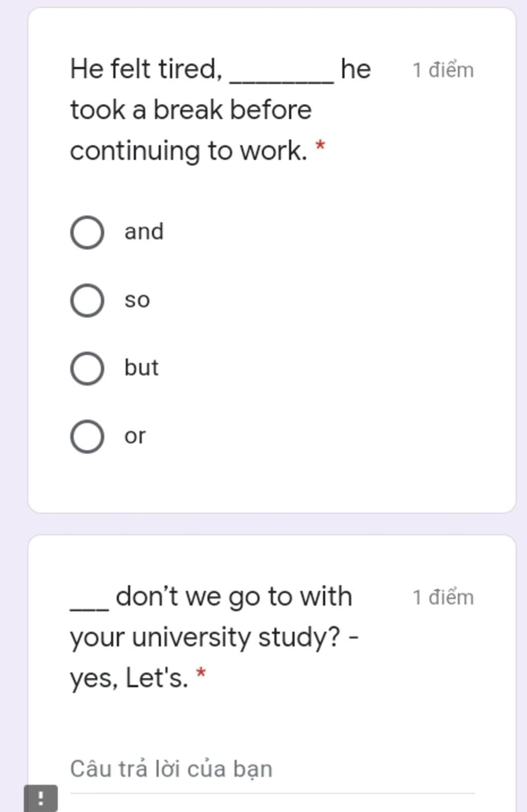Click the "don't we go to with" question text
Screen dimensions: 527x812
tap(234, 597)
